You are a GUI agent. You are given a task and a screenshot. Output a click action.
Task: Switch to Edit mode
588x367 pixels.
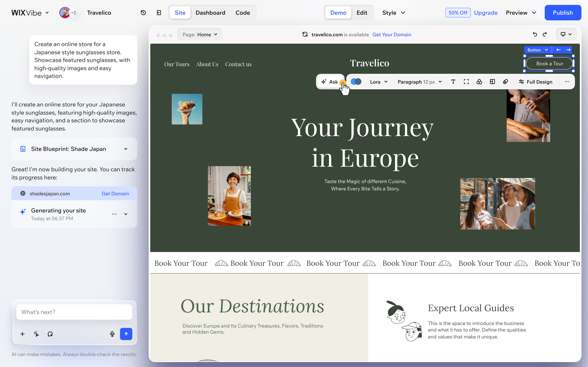(362, 13)
